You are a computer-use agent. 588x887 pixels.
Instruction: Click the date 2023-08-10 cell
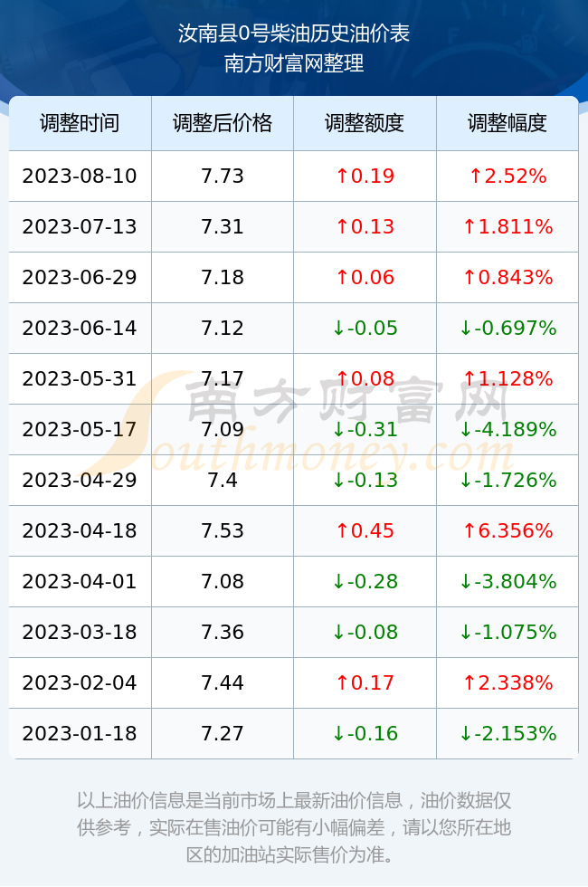[80, 176]
